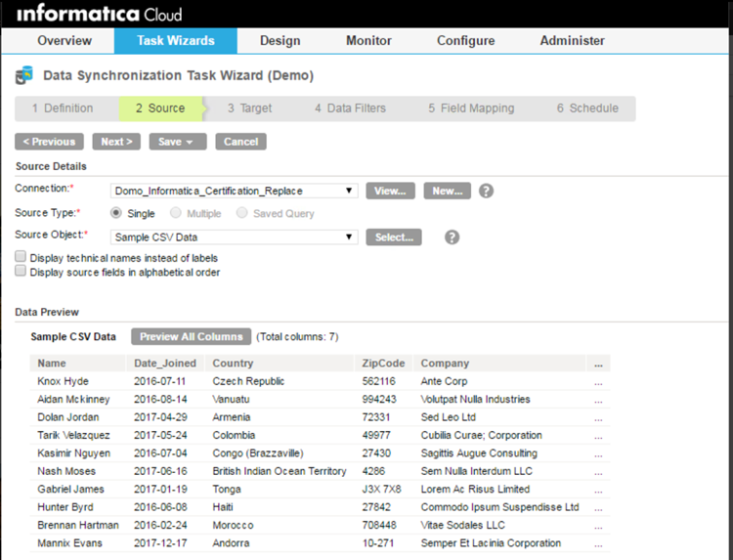Jump to wizard step 6 Schedule
This screenshot has height=560, width=733.
587,108
